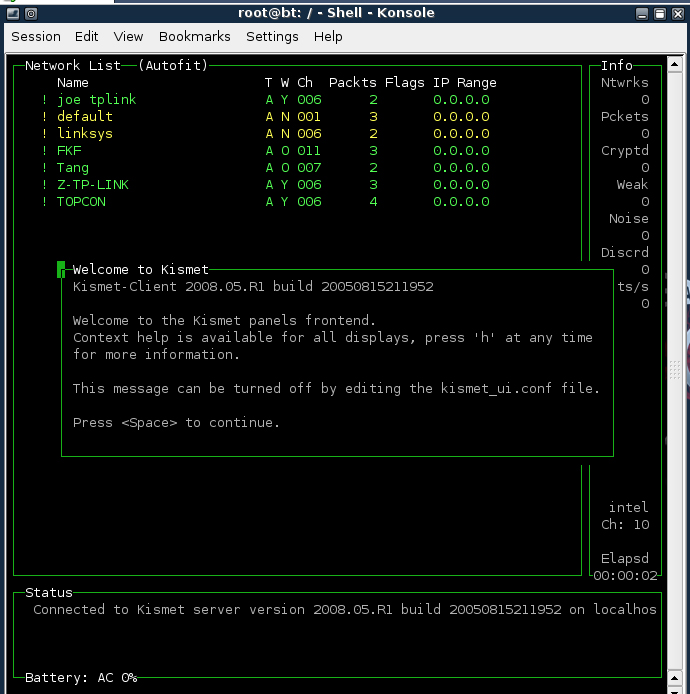
Task: Open the Session menu
Action: (x=36, y=36)
